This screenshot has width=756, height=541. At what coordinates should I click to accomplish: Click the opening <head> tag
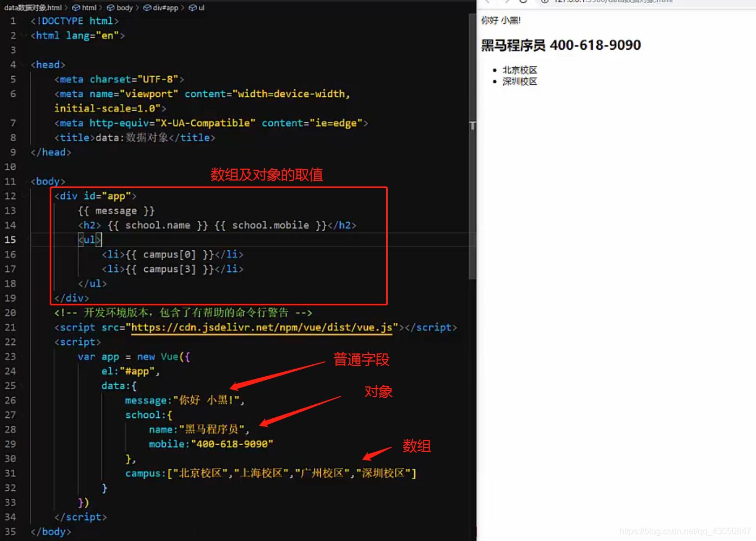pos(48,65)
